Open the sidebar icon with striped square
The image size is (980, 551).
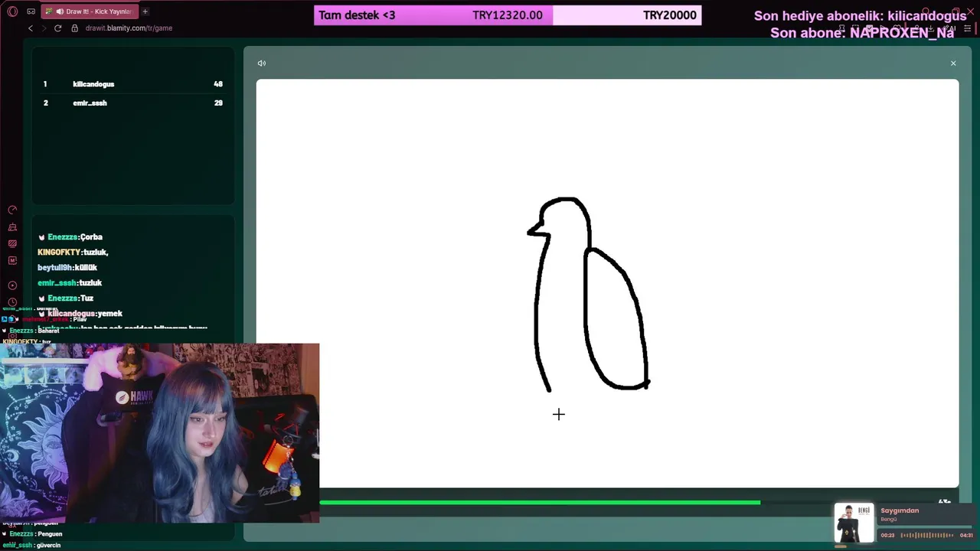click(12, 244)
